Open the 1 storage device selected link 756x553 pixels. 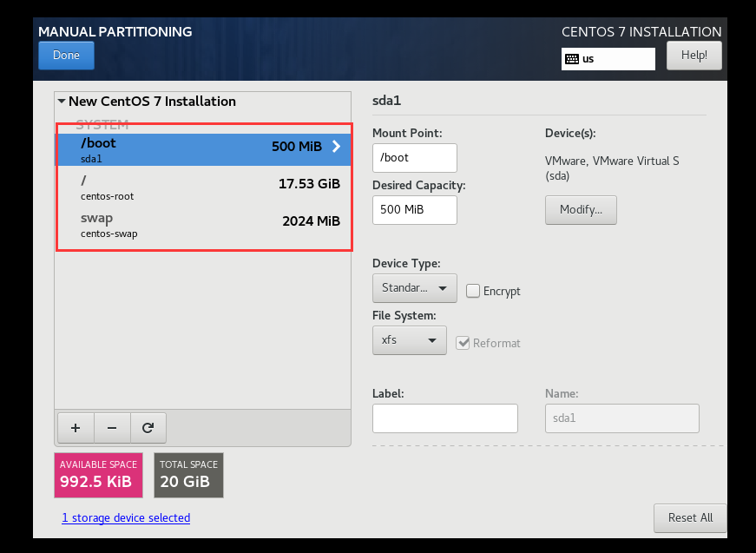tap(126, 517)
